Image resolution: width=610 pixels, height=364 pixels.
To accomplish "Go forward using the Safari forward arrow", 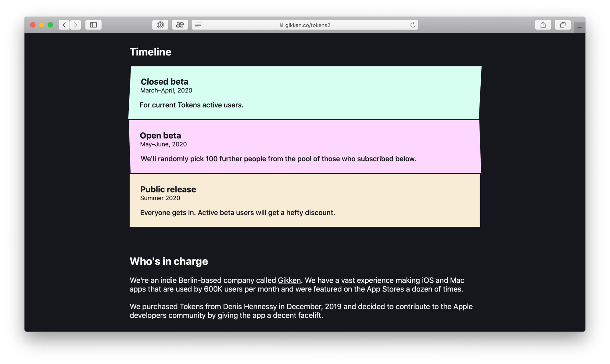I will [x=76, y=25].
